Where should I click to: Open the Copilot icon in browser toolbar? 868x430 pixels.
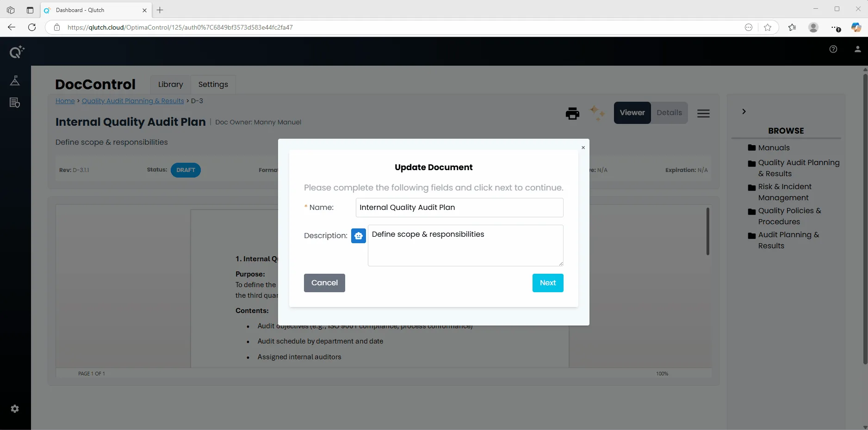coord(856,27)
